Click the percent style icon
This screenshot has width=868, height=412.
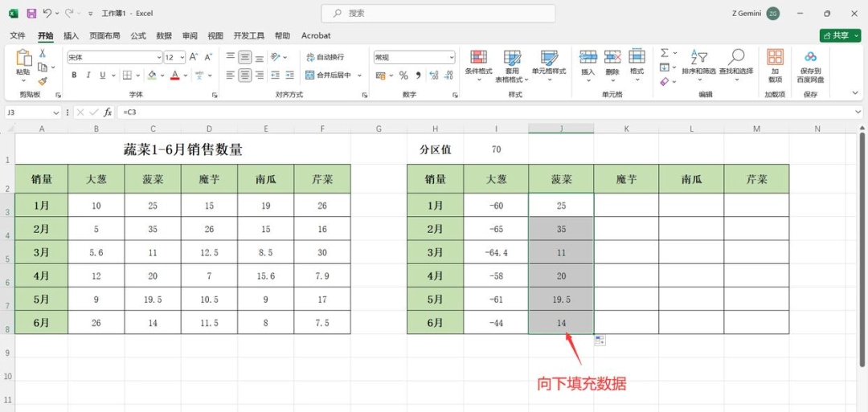coord(403,75)
